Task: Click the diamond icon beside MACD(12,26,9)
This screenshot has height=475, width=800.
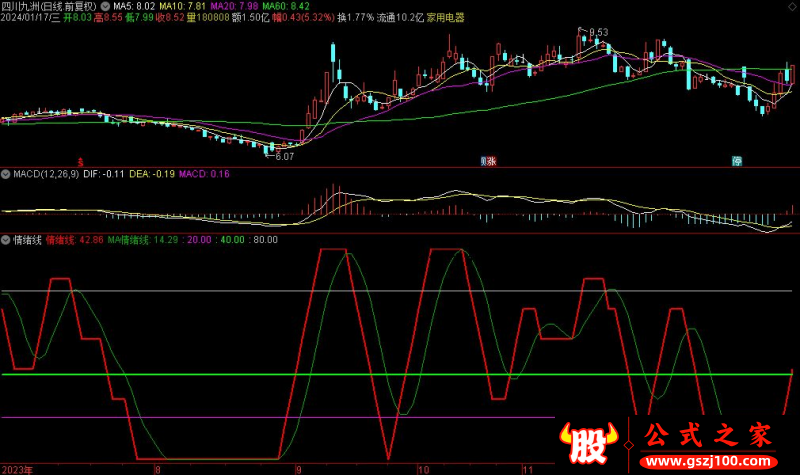Action: click(x=6, y=174)
